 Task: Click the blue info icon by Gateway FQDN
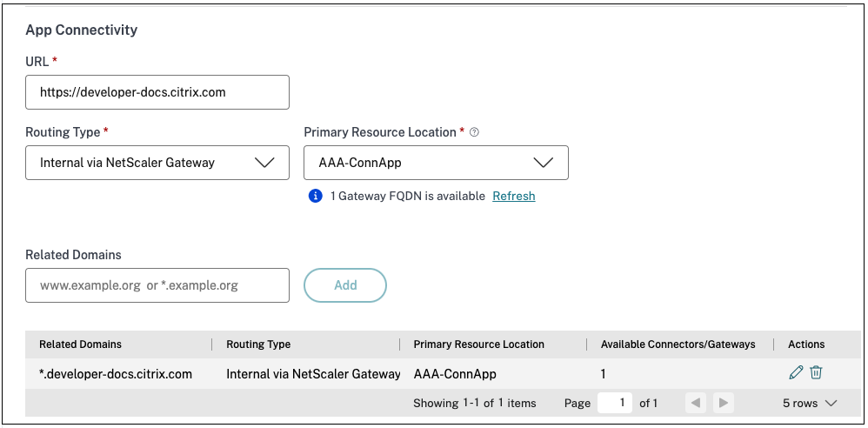(315, 196)
